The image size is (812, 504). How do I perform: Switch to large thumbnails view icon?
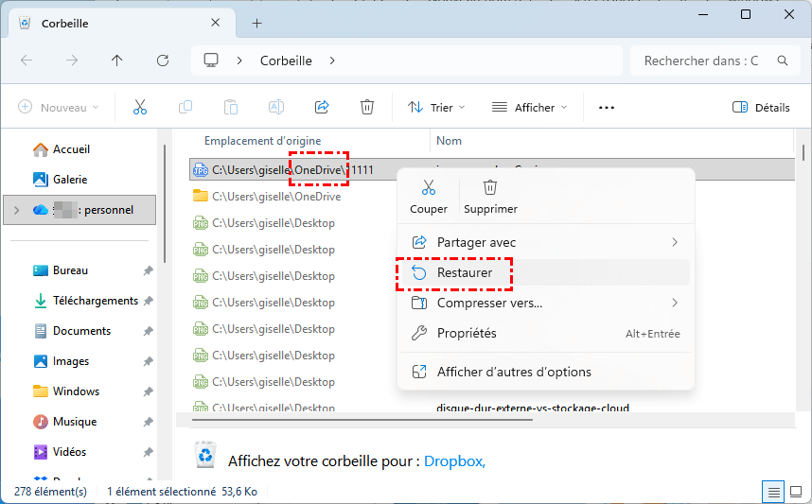coord(795,492)
